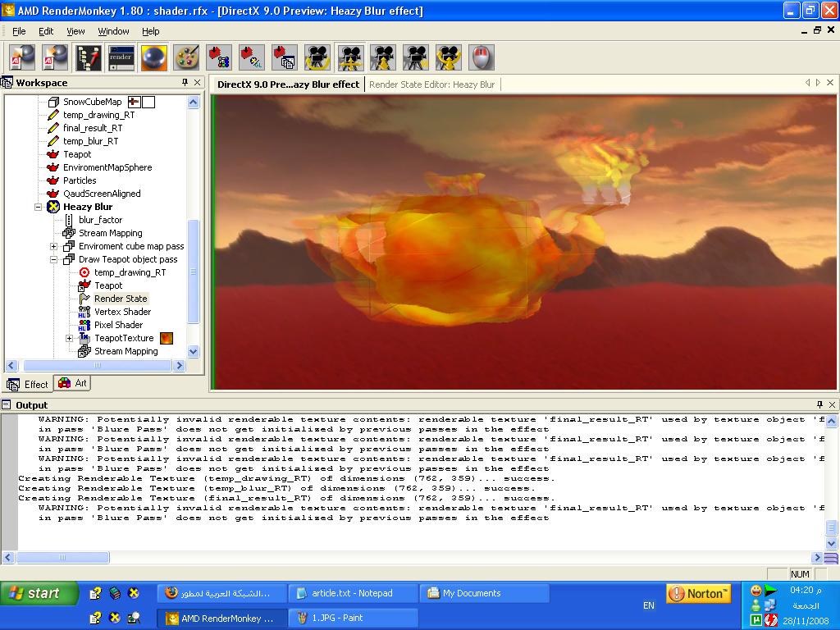The height and width of the screenshot is (630, 840).
Task: Click the Heazy Blur effect icon in tree
Action: coord(53,207)
